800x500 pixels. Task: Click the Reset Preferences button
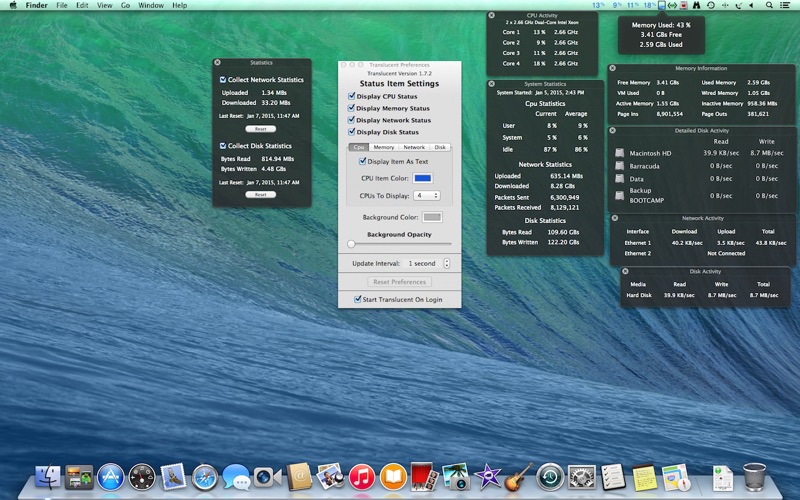pos(399,282)
